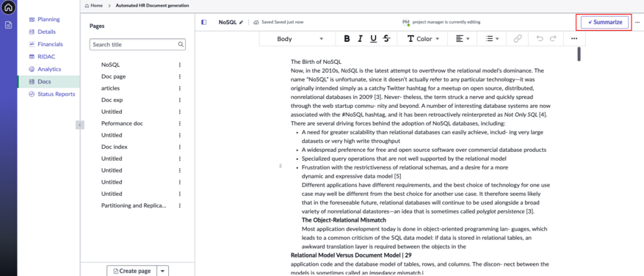
Task: Open the home logo icon at top-left
Action: point(9,7)
